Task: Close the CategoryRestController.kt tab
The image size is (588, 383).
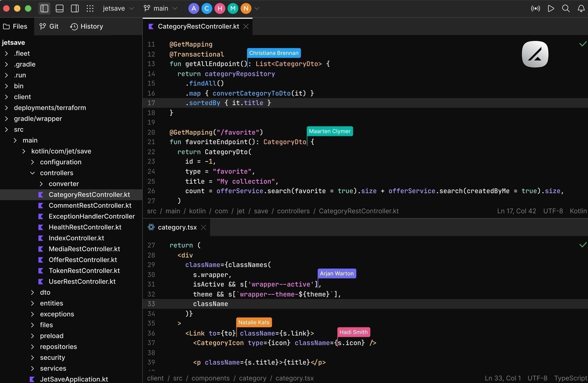Action: pos(246,27)
